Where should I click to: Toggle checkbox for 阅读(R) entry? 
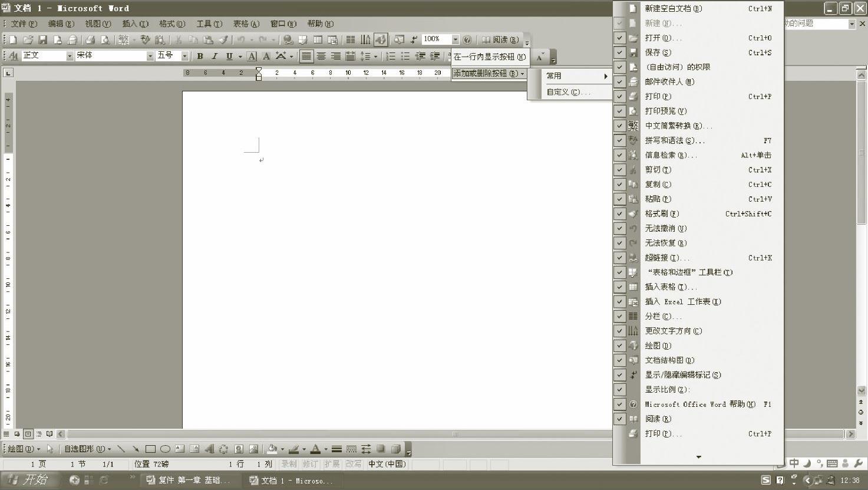point(619,419)
